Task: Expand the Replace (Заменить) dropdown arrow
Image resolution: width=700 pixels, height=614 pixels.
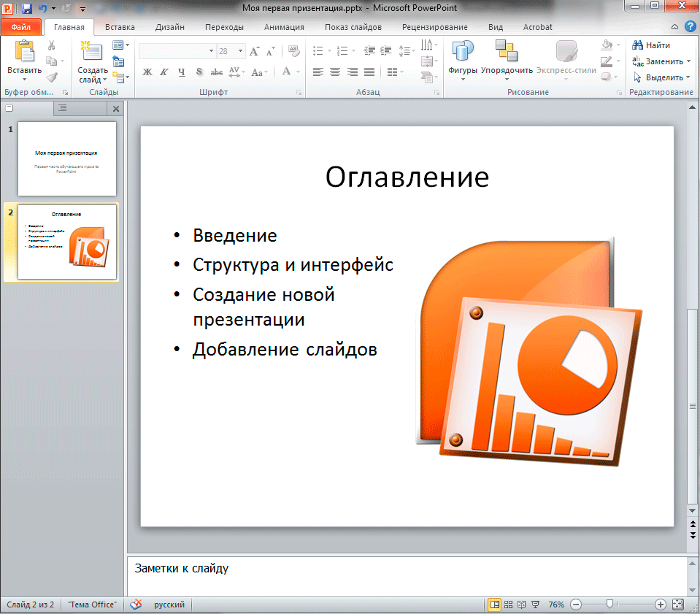Action: point(688,61)
